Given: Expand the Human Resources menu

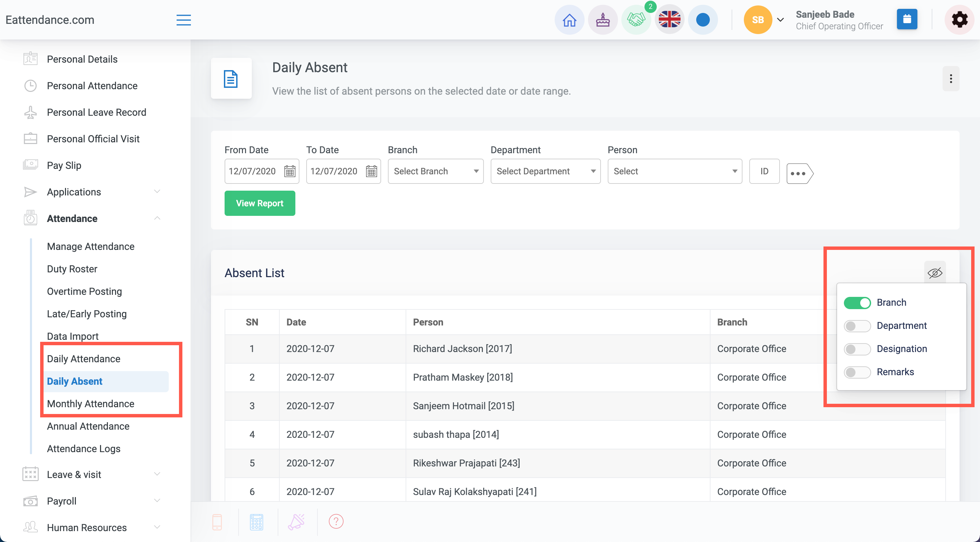Looking at the screenshot, I should pos(157,527).
